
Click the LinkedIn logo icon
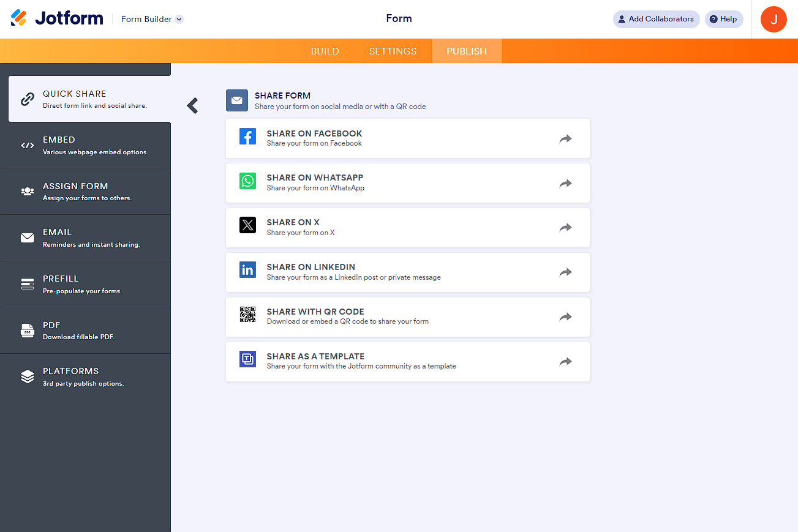(x=247, y=270)
